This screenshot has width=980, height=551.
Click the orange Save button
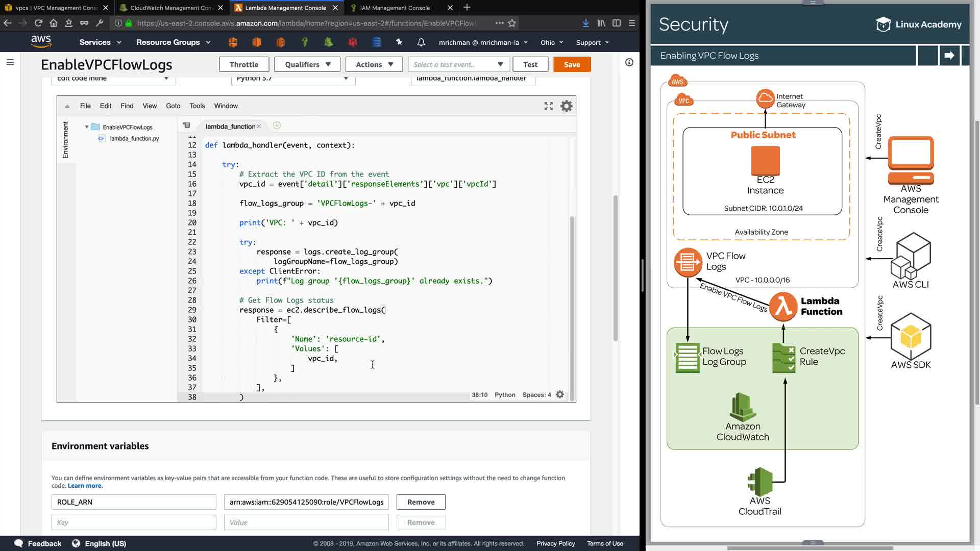click(572, 64)
